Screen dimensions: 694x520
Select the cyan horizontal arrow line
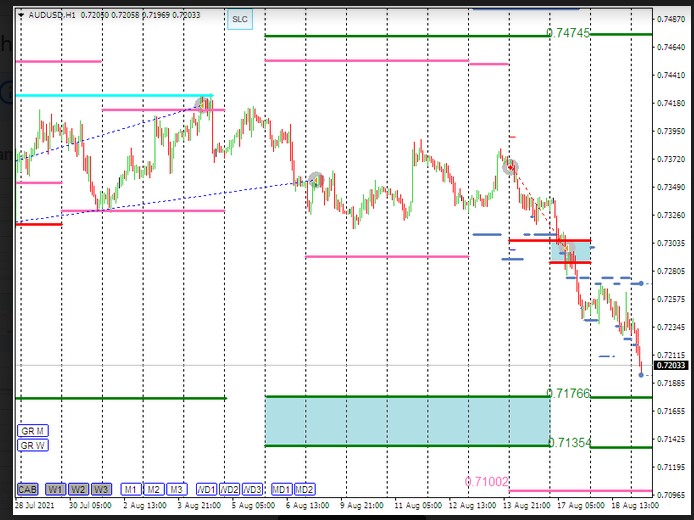(110, 97)
